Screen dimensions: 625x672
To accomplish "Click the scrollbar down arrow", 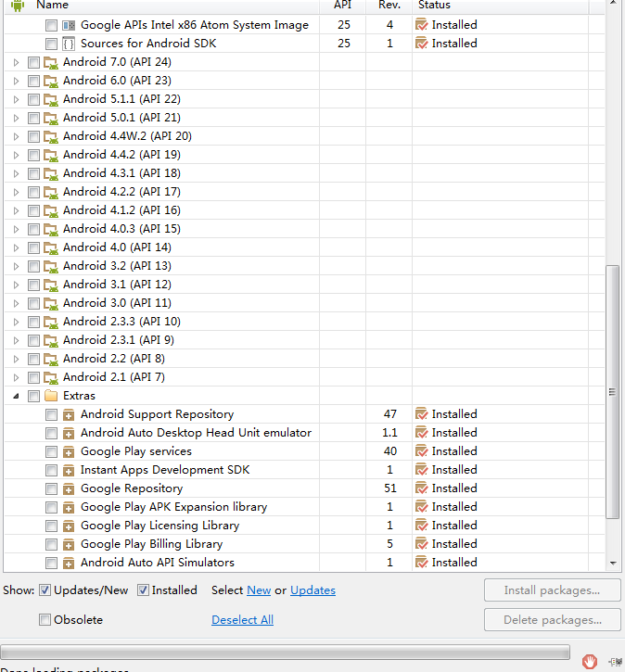I will (x=613, y=564).
